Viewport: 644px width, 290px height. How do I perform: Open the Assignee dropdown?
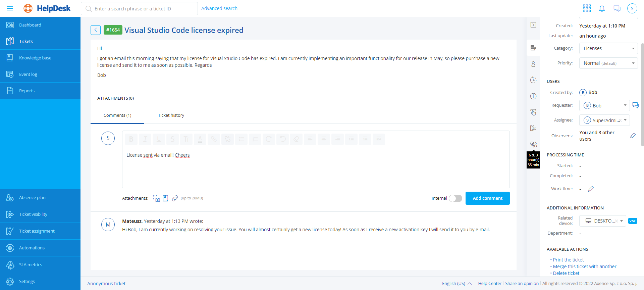[x=625, y=120]
